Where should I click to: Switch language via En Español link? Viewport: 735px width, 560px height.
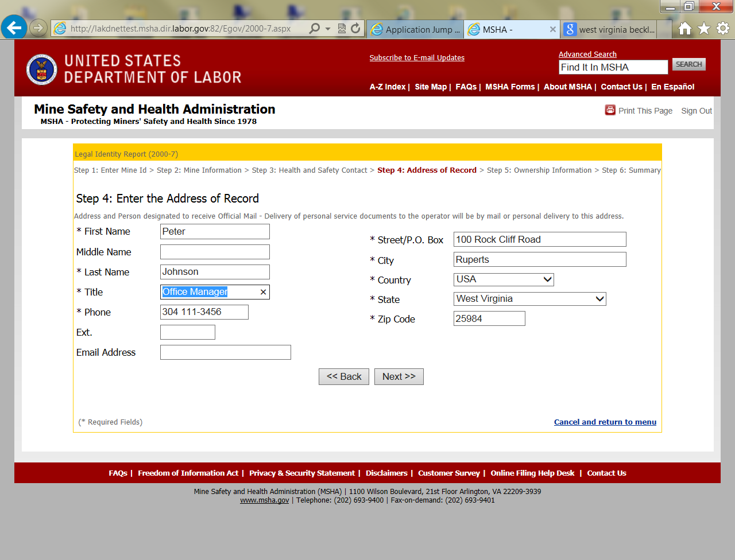(673, 87)
